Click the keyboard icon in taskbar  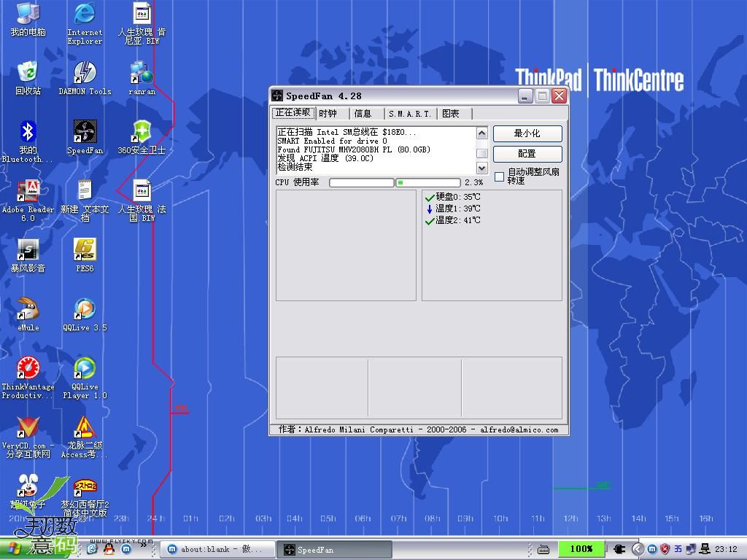click(543, 550)
